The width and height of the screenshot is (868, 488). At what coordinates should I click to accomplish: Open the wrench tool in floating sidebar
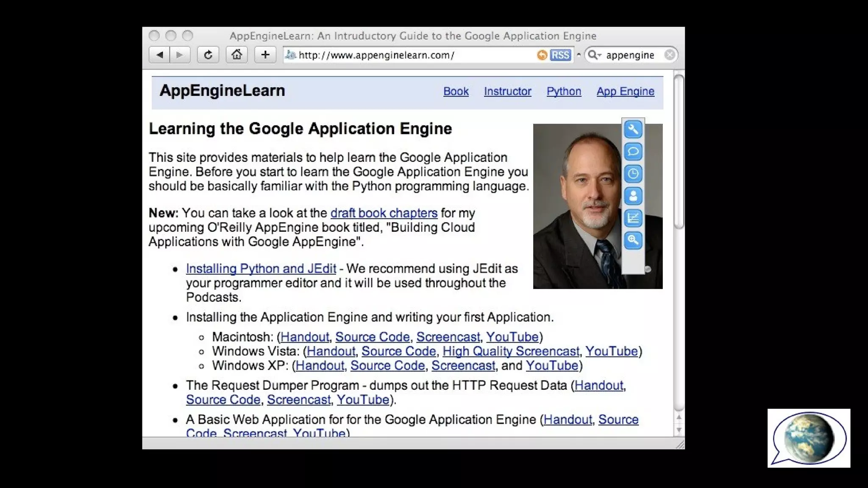[x=633, y=129]
